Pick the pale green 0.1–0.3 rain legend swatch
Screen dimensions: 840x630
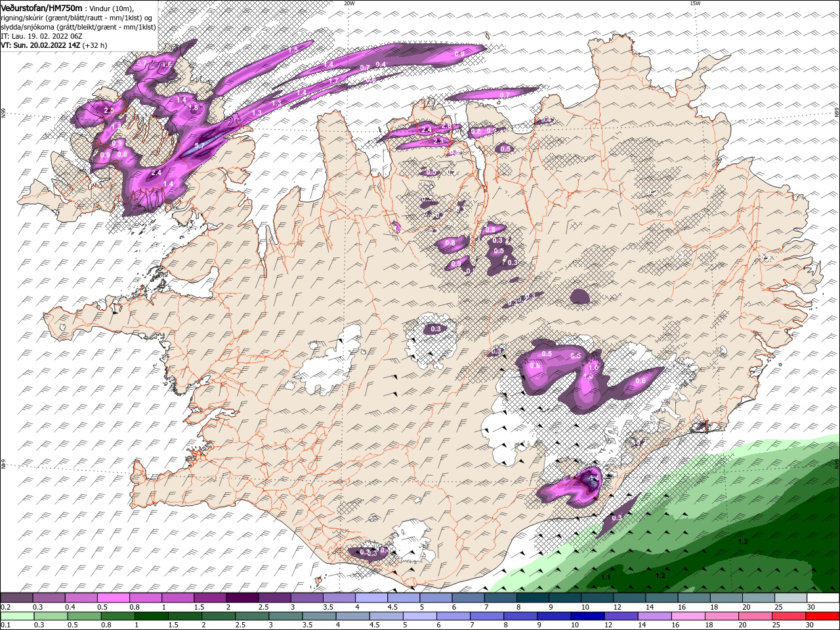pyautogui.click(x=16, y=616)
